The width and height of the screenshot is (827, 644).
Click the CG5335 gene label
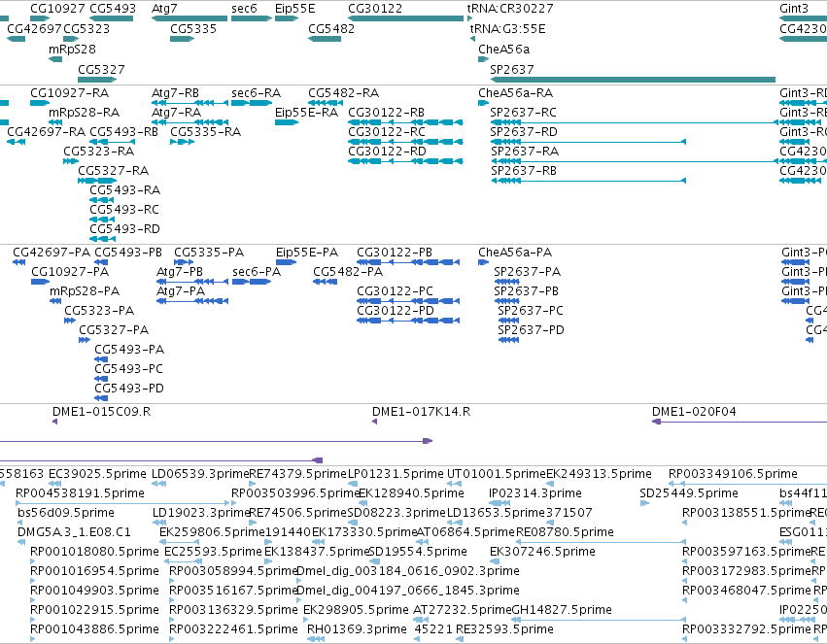[x=193, y=29]
